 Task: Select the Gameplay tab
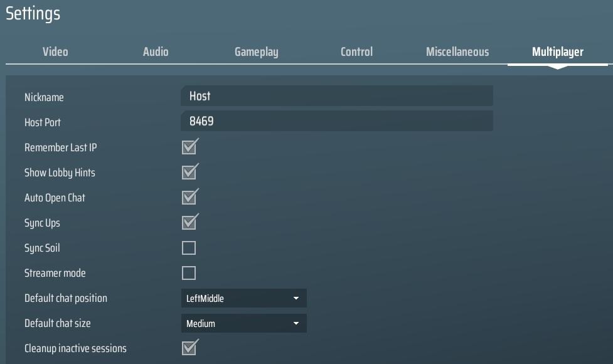coord(256,51)
